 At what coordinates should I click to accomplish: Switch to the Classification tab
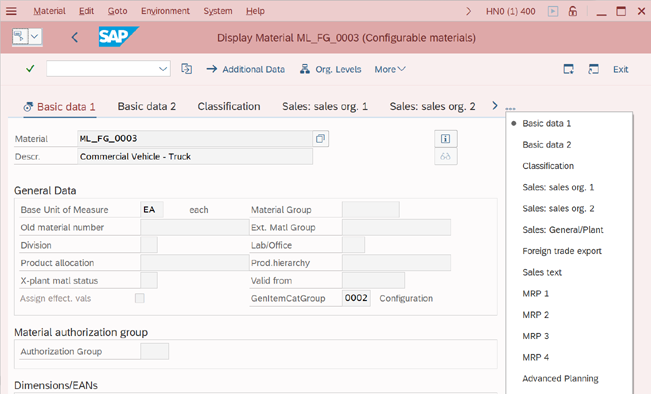[229, 107]
